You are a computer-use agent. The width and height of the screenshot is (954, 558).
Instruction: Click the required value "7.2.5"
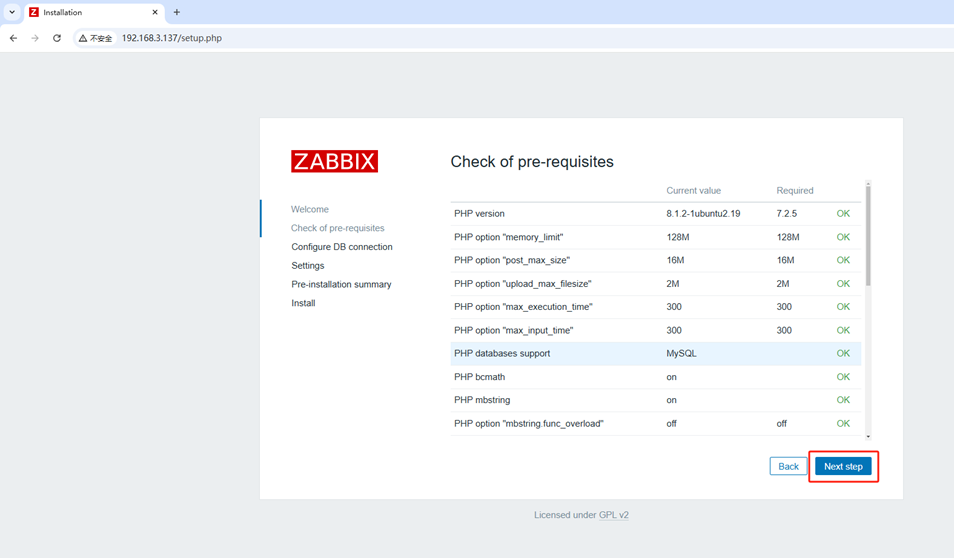(787, 214)
